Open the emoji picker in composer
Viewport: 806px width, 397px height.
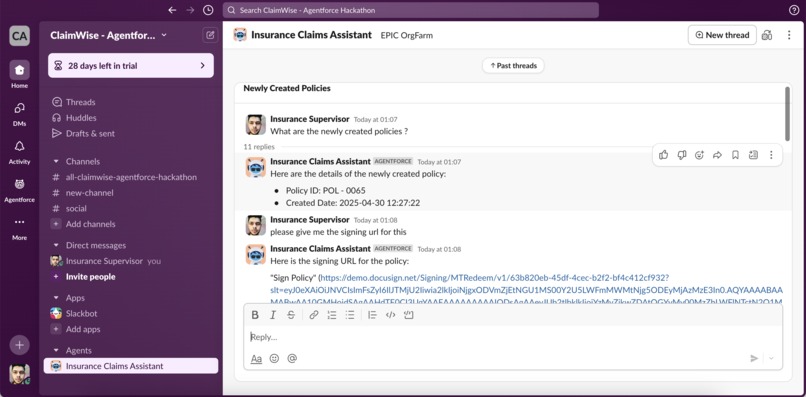pyautogui.click(x=274, y=358)
